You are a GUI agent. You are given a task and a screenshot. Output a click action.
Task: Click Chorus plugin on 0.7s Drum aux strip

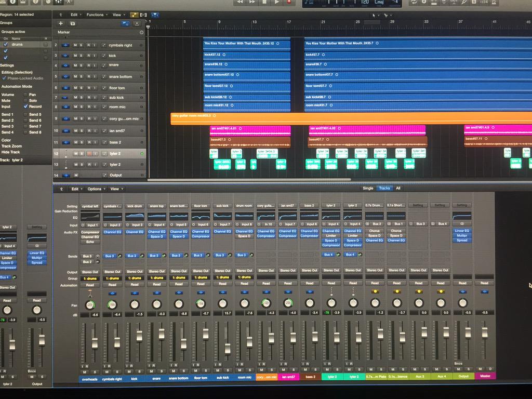click(x=374, y=231)
